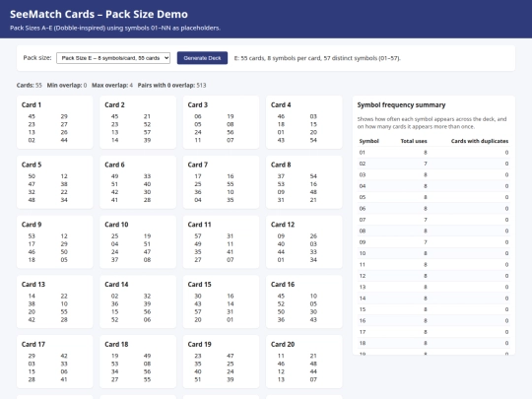This screenshot has width=532, height=399.
Task: Select symbol 17 in the frequency table
Action: tap(433, 331)
